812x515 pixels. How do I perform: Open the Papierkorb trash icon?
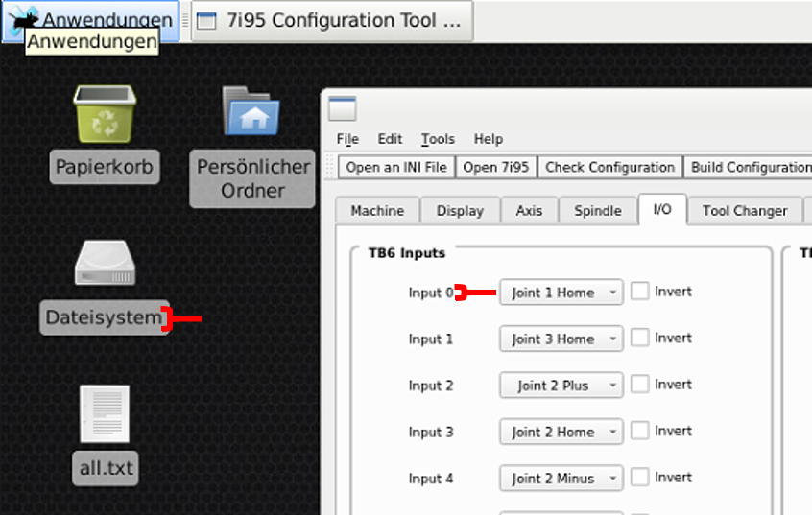click(106, 114)
